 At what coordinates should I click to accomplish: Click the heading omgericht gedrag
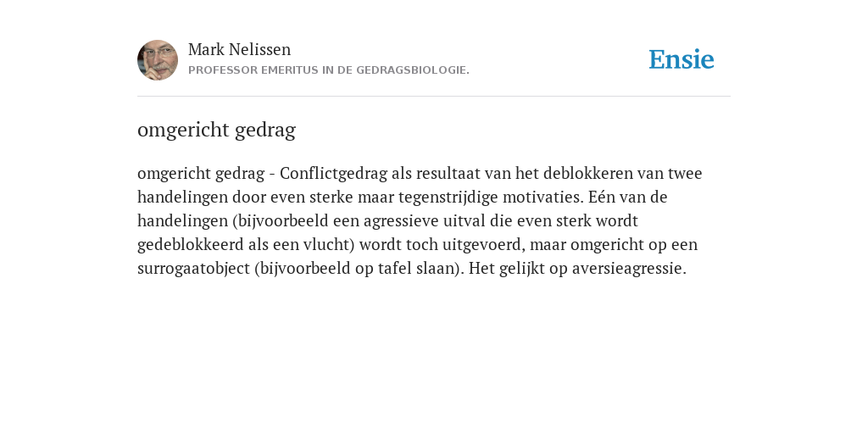point(216,130)
